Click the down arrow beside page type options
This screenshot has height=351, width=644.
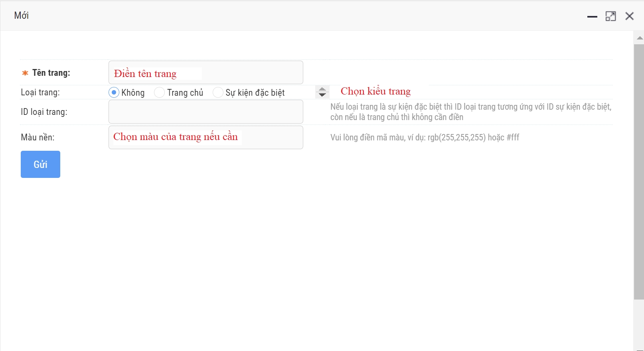pyautogui.click(x=322, y=95)
